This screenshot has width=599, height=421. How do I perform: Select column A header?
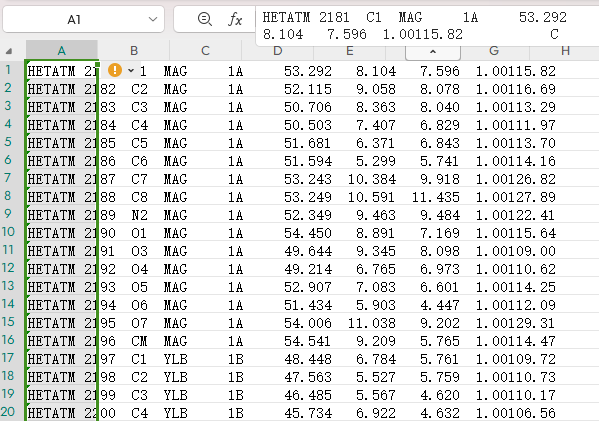click(62, 50)
